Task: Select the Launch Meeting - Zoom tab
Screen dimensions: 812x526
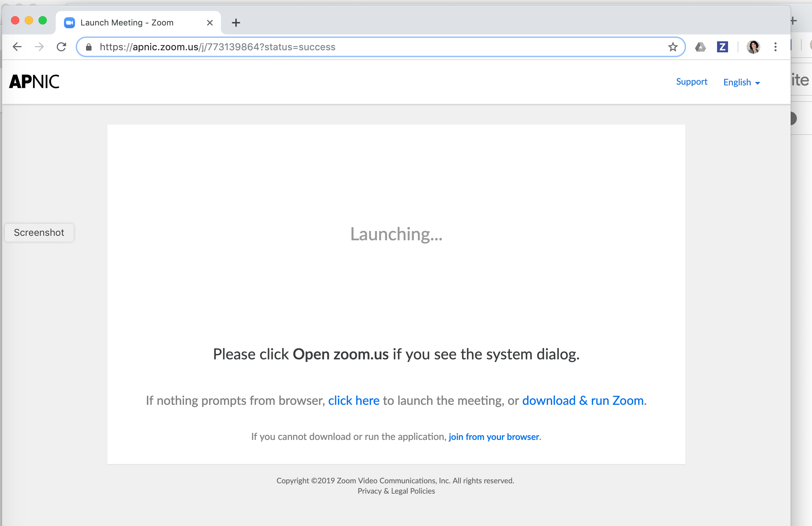Action: click(127, 23)
